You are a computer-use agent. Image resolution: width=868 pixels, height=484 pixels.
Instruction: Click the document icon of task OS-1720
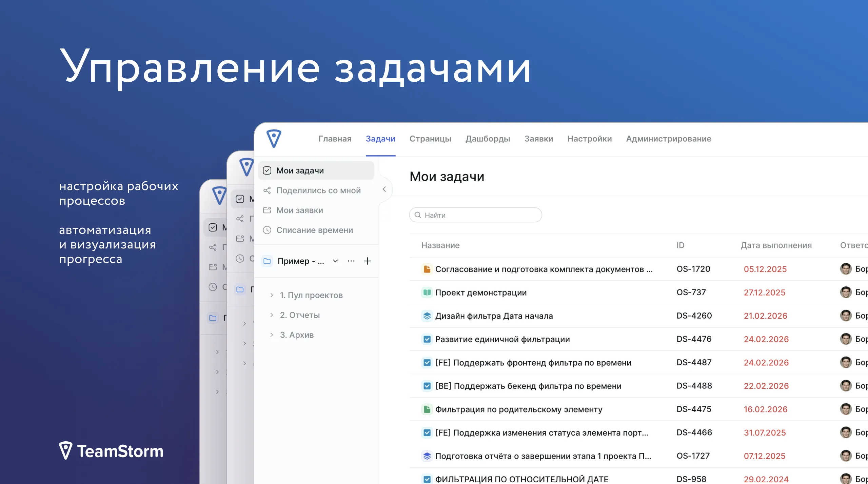(x=427, y=268)
